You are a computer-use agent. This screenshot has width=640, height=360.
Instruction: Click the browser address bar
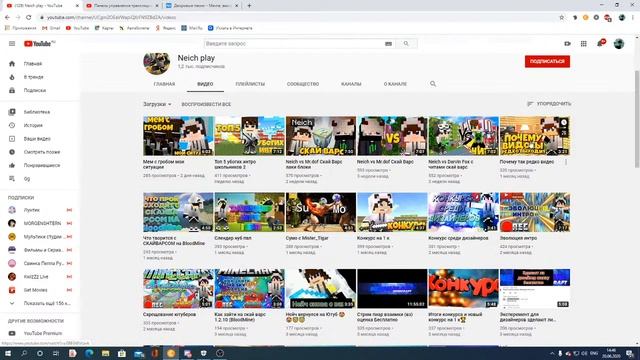point(298,18)
